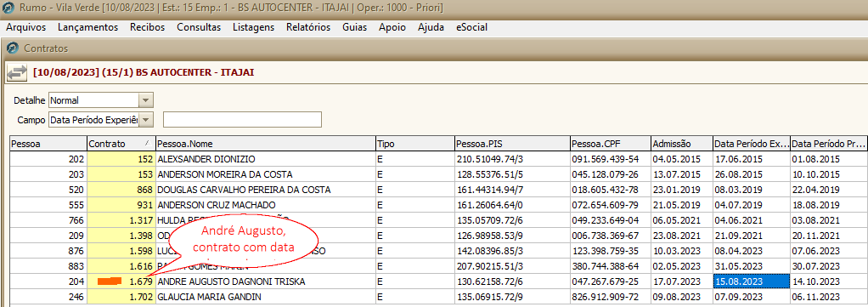868x307 pixels.
Task: Click highlighted date cell 15.08.2023
Action: point(751,281)
